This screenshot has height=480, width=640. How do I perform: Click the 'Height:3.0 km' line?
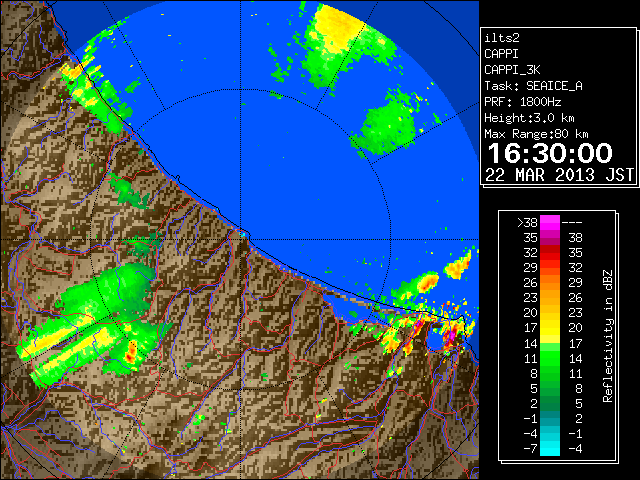[x=529, y=118]
